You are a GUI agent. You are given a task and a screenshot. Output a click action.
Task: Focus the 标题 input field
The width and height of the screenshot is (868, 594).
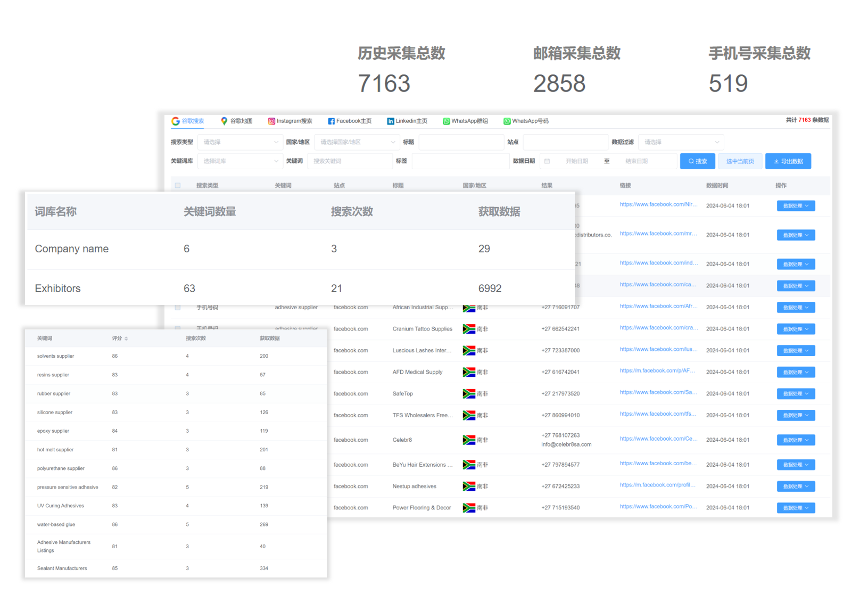(461, 142)
